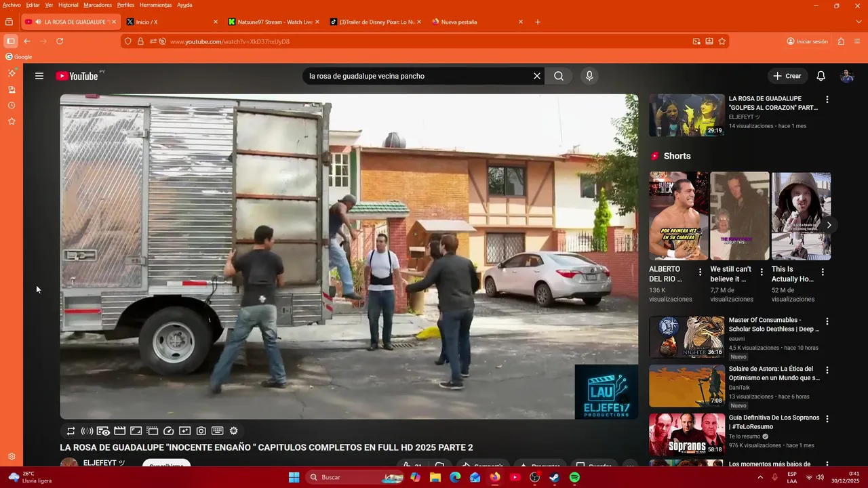This screenshot has height=488, width=868.
Task: Go to YouTube home via logo
Action: coord(77,76)
